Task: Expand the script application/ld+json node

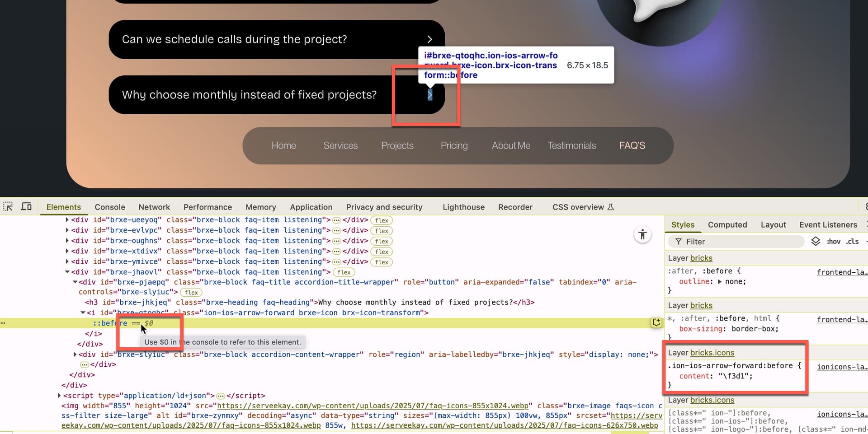Action: point(59,396)
